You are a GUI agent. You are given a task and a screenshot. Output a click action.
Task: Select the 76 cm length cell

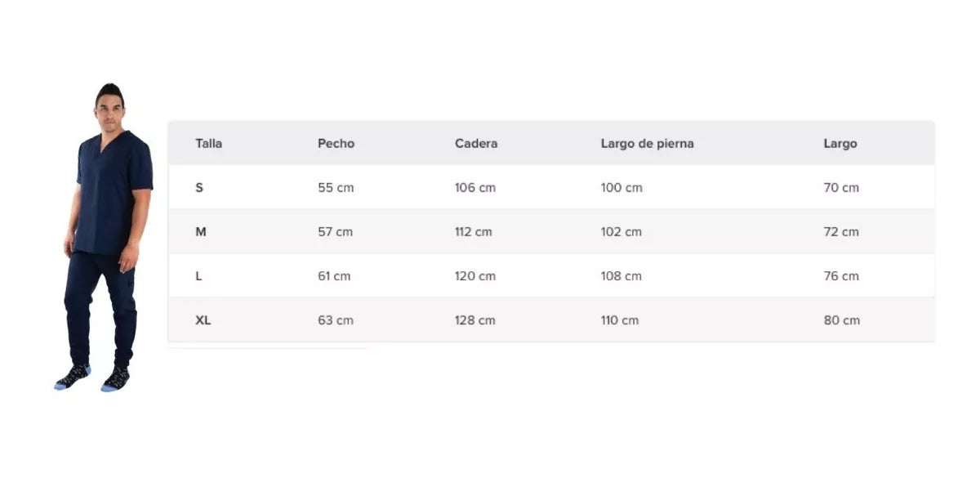841,276
